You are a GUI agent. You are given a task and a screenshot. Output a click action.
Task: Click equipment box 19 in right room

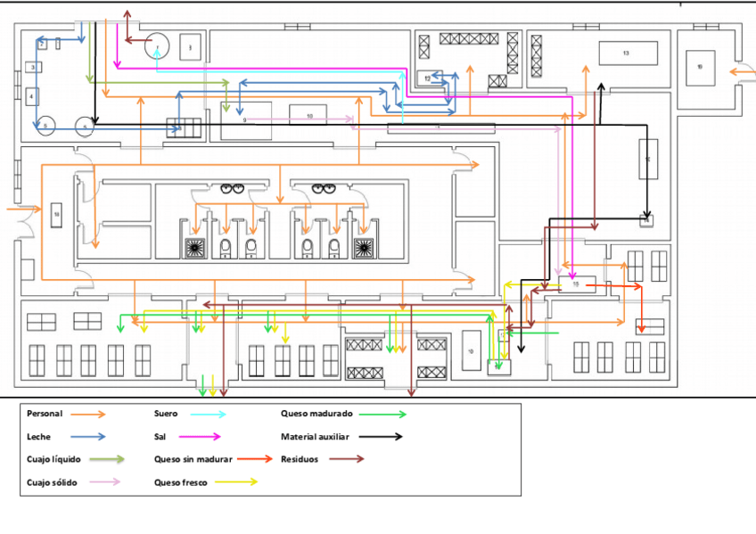[x=700, y=68]
